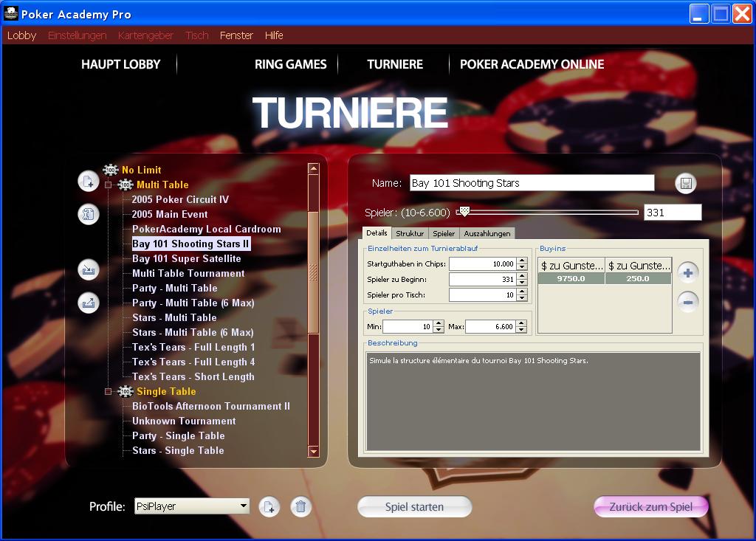This screenshot has height=541, width=756.
Task: Select 2005 Main Event tournament
Action: (170, 214)
